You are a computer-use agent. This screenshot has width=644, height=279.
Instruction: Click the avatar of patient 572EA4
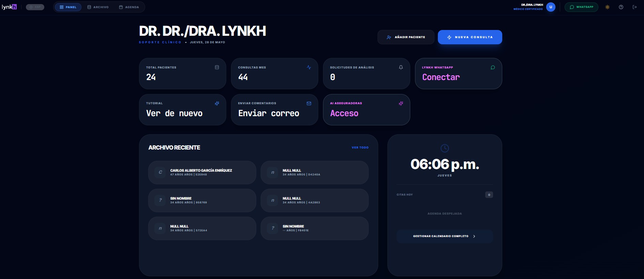click(x=160, y=228)
